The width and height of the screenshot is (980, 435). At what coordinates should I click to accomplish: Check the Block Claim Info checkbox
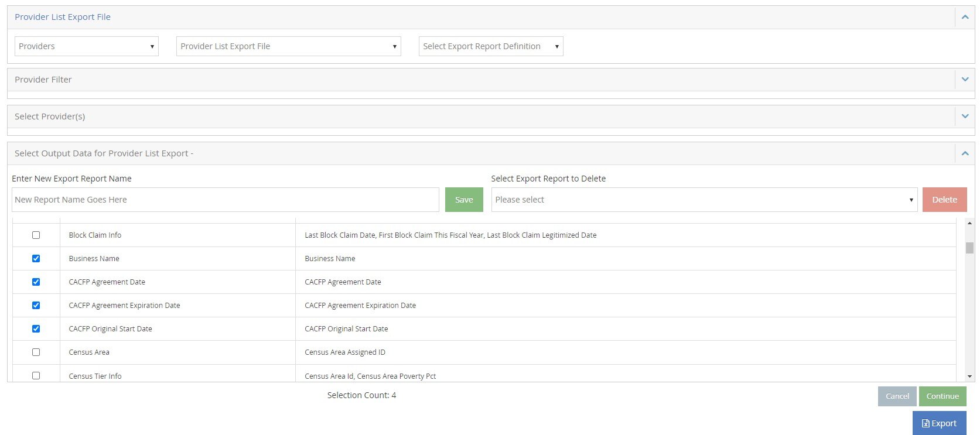click(x=36, y=235)
